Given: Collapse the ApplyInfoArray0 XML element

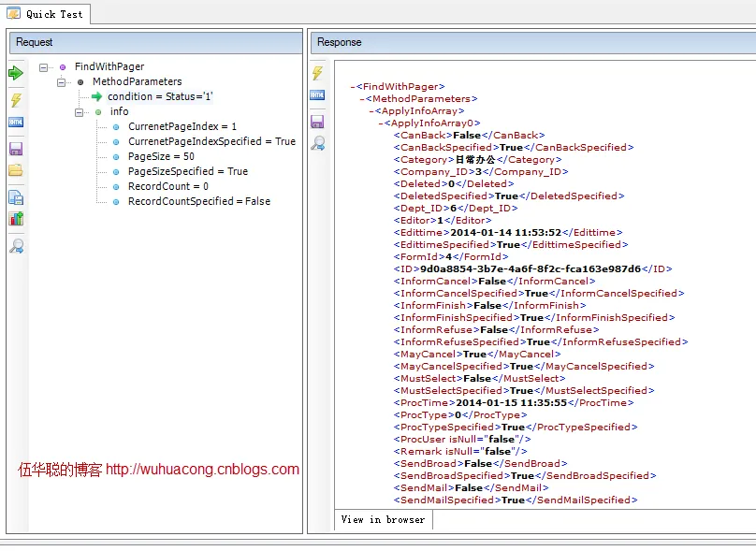Looking at the screenshot, I should coord(382,123).
